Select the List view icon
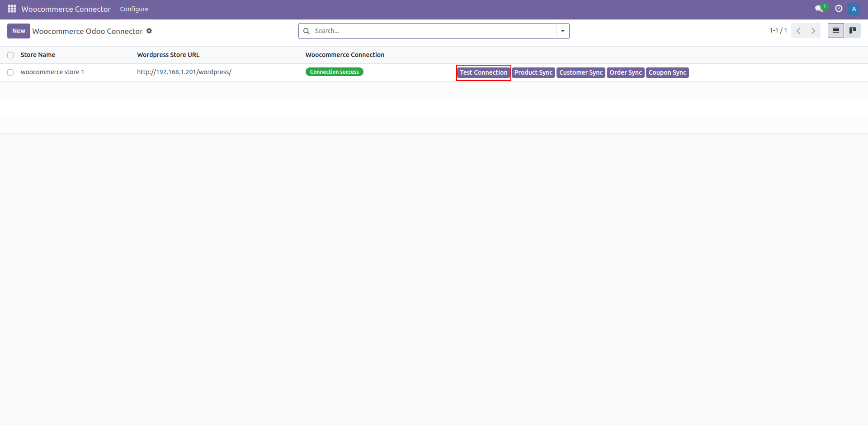This screenshot has width=868, height=425. tap(835, 30)
